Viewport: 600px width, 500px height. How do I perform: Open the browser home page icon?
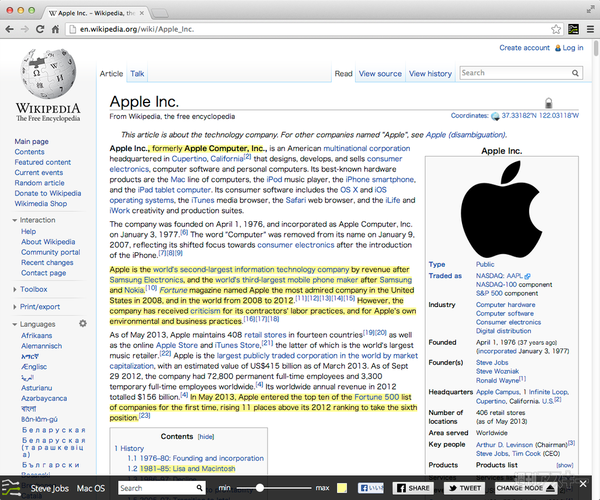(x=55, y=29)
